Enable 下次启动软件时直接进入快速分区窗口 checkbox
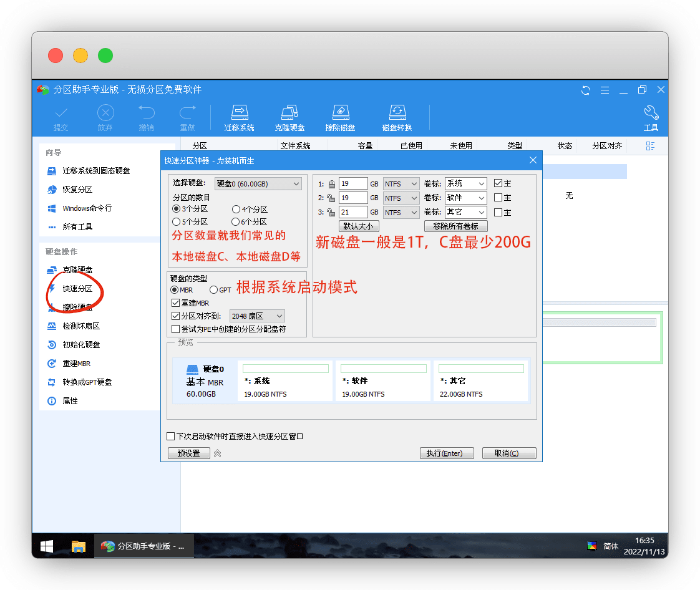Screen dimensions: 700x590 click(x=172, y=437)
